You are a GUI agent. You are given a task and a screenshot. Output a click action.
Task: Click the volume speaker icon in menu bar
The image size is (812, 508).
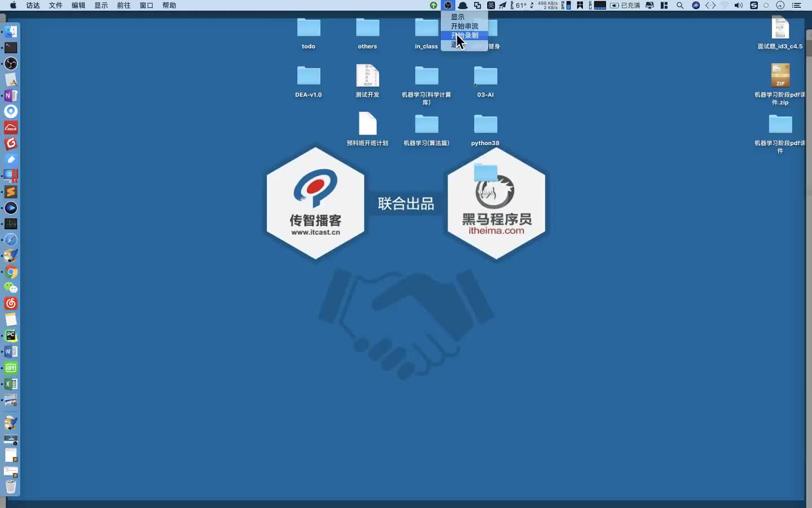[739, 5]
